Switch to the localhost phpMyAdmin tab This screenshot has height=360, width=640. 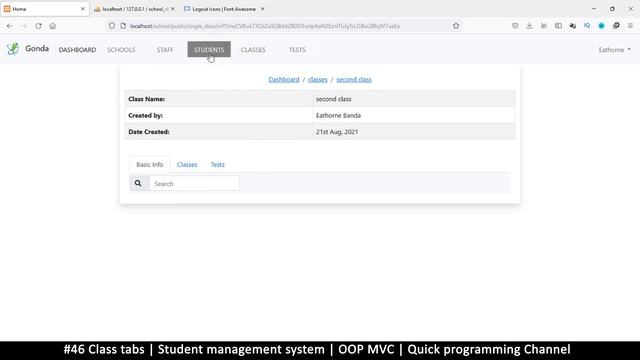(134, 9)
